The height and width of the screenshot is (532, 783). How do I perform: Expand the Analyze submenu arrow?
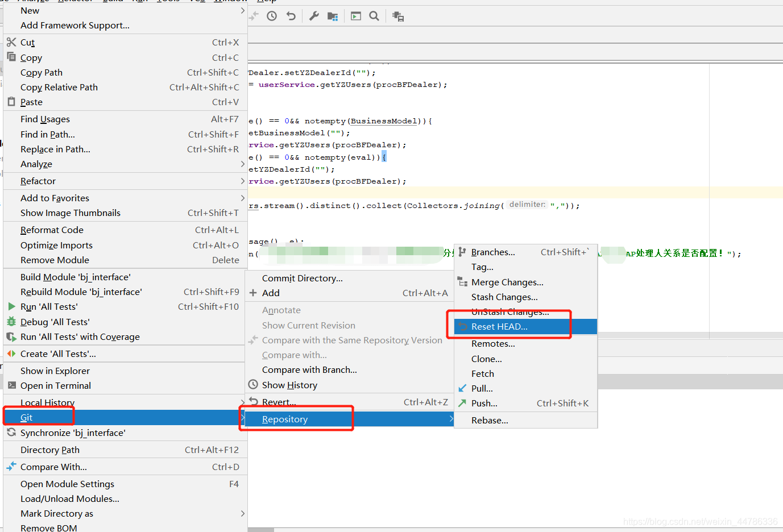(243, 164)
